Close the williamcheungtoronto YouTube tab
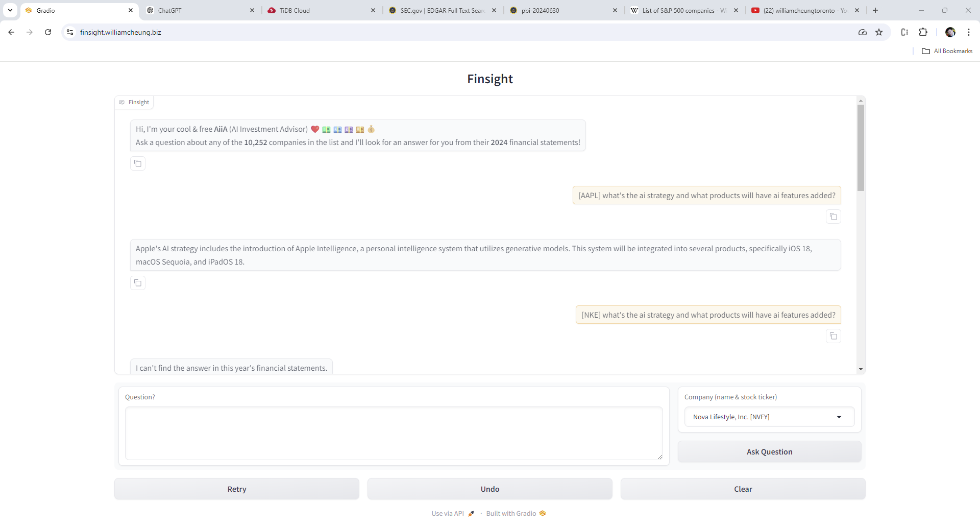This screenshot has height=527, width=980. (857, 10)
